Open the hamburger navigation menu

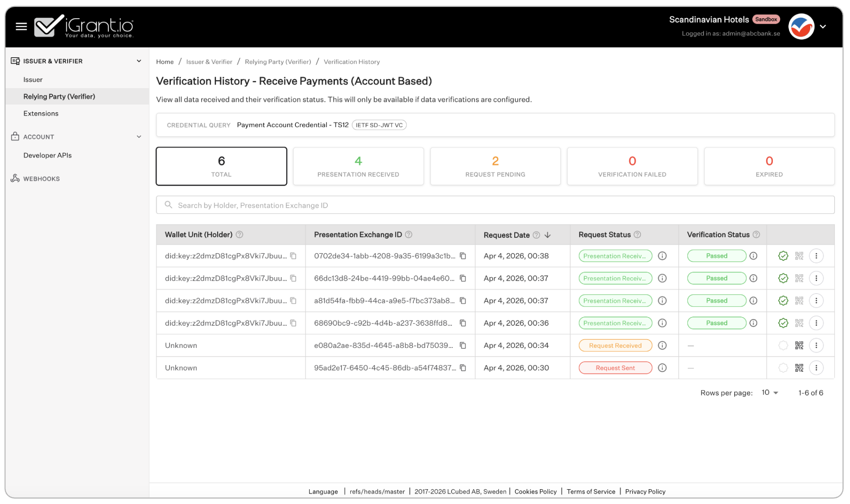tap(21, 26)
